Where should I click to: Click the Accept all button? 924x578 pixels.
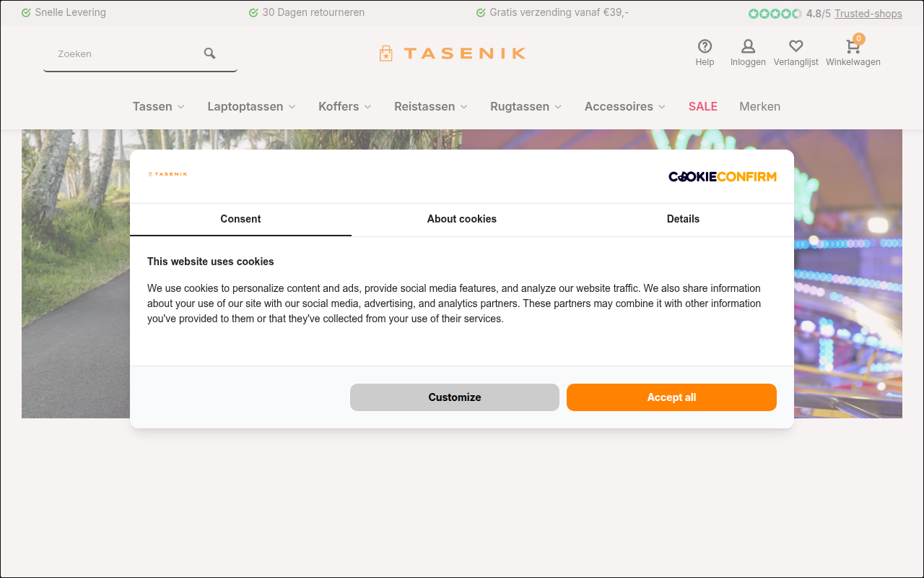coord(671,397)
